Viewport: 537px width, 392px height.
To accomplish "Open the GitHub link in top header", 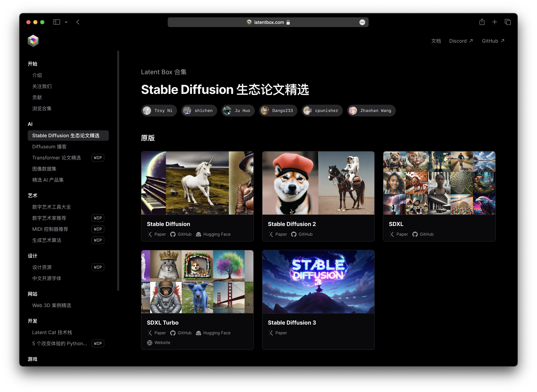I will pos(493,41).
